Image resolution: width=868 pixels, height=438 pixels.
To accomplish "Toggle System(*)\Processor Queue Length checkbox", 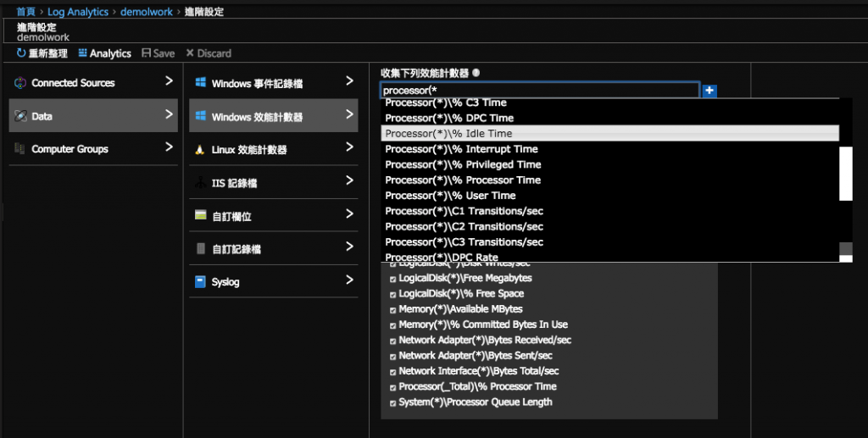I will 392,403.
